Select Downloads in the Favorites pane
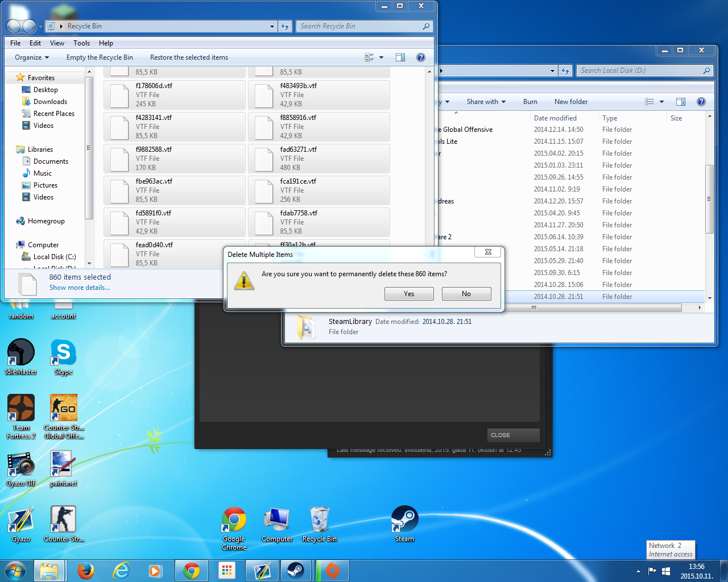The width and height of the screenshot is (728, 582). point(50,102)
